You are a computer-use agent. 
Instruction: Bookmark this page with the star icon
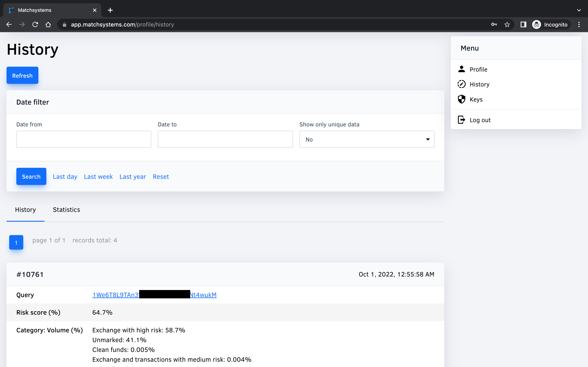[x=507, y=24]
